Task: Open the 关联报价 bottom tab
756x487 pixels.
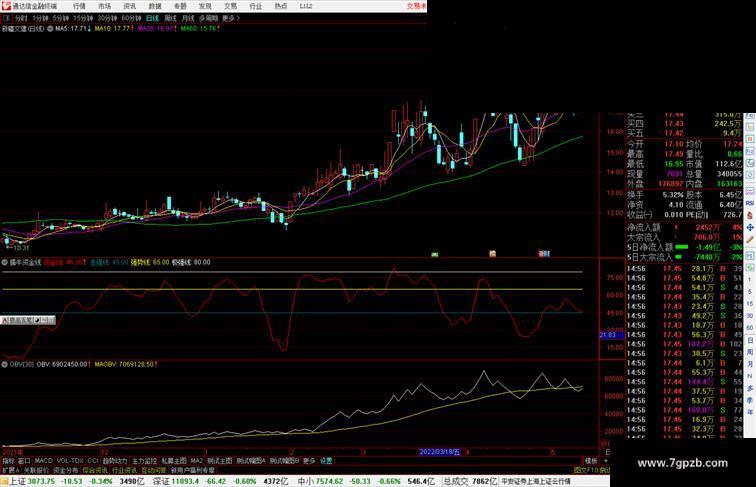Action: tap(36, 470)
